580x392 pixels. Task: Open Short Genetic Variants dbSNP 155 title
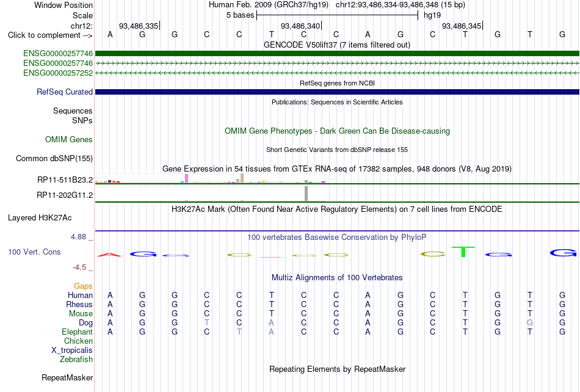pyautogui.click(x=337, y=150)
